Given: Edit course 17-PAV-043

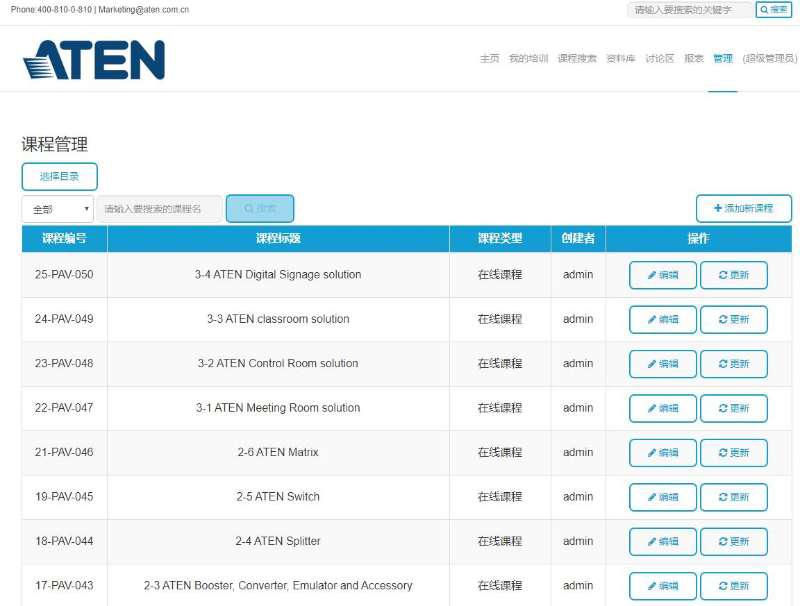Looking at the screenshot, I should 663,586.
